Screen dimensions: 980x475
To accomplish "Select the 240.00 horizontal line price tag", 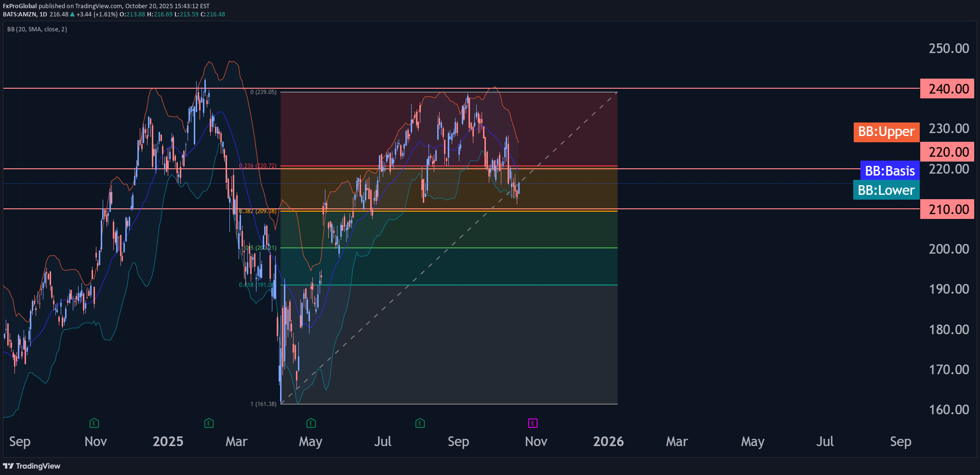I will tap(947, 89).
